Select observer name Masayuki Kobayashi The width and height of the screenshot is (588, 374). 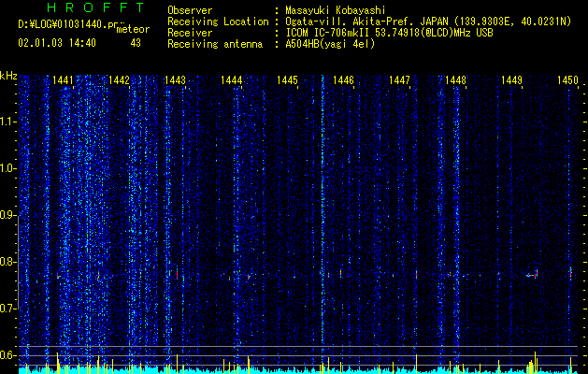coord(336,10)
